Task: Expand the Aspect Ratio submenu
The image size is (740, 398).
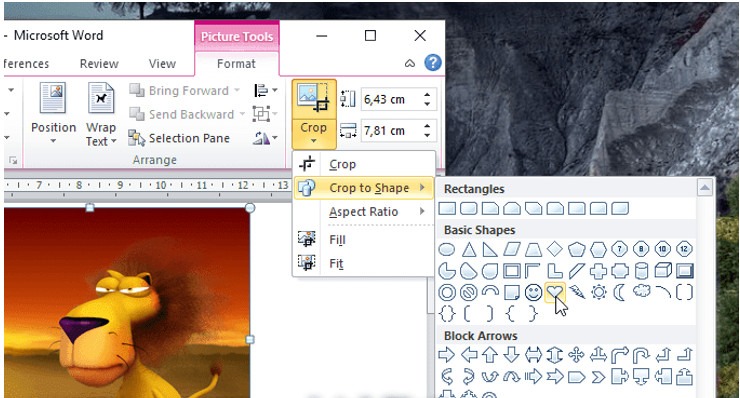Action: 363,212
